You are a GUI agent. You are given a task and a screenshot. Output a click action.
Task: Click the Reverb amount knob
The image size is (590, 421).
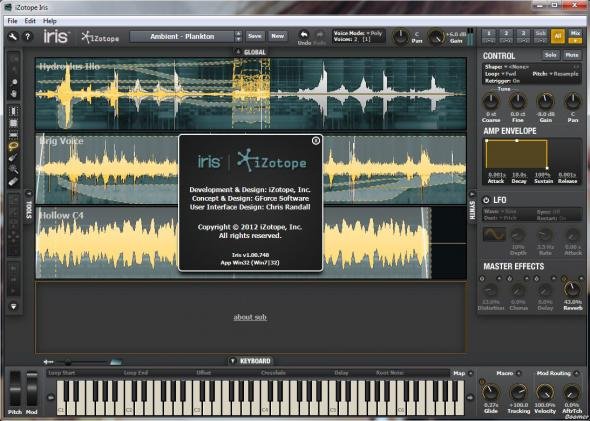572,289
